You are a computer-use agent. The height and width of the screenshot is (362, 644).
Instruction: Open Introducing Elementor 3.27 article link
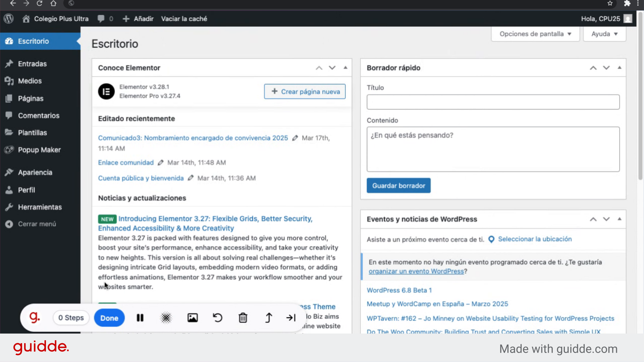click(205, 223)
